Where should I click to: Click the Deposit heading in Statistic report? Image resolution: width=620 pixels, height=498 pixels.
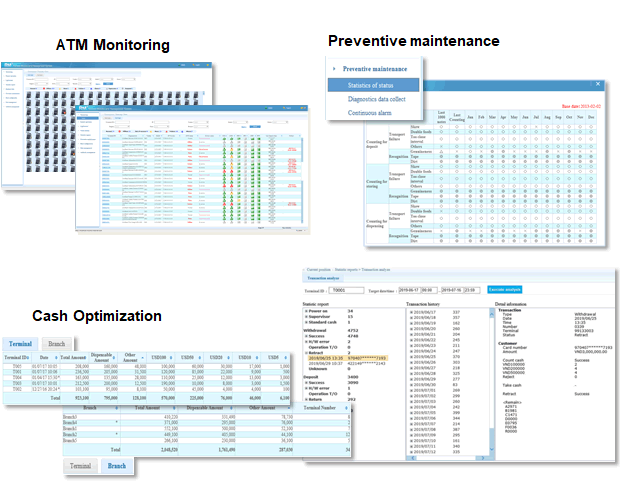pyautogui.click(x=311, y=377)
